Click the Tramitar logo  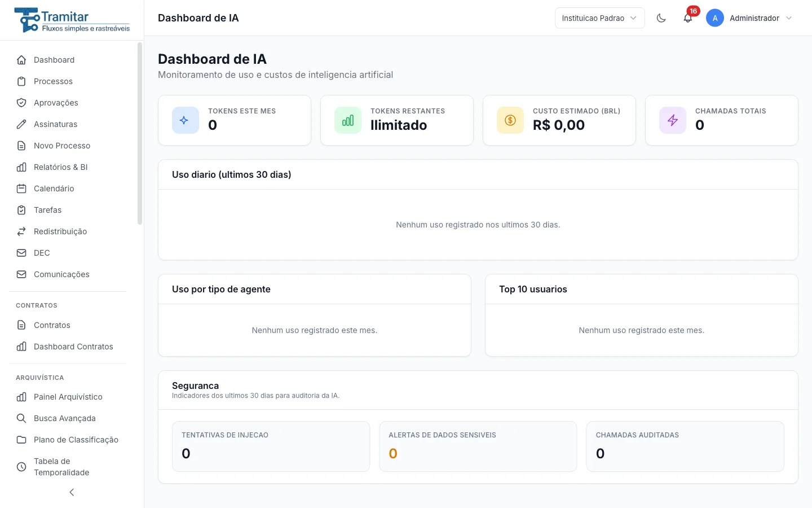pyautogui.click(x=72, y=20)
